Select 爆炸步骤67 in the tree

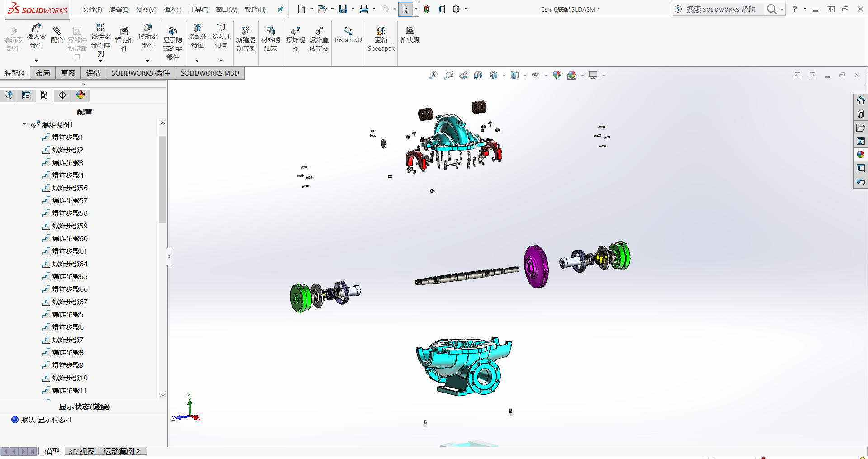(70, 302)
